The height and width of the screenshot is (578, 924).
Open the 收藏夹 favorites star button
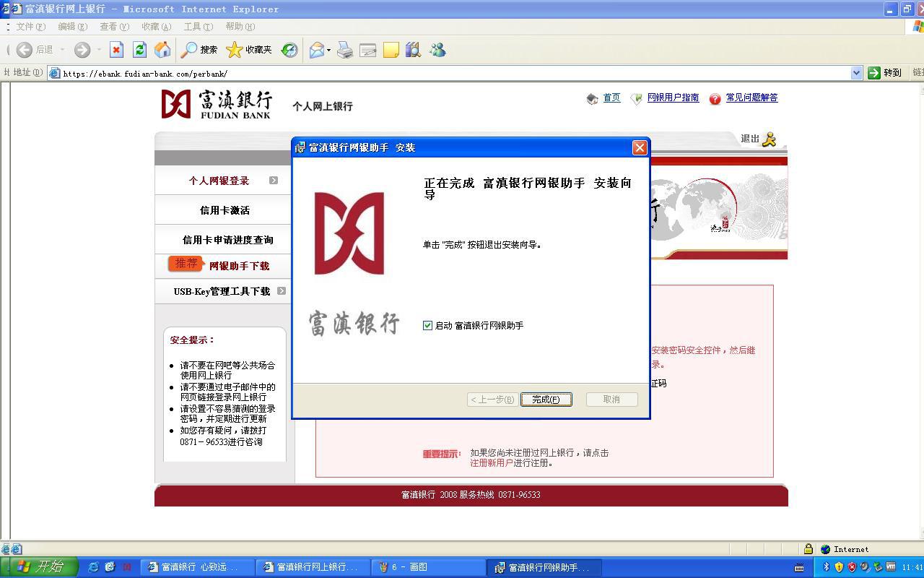pyautogui.click(x=249, y=50)
